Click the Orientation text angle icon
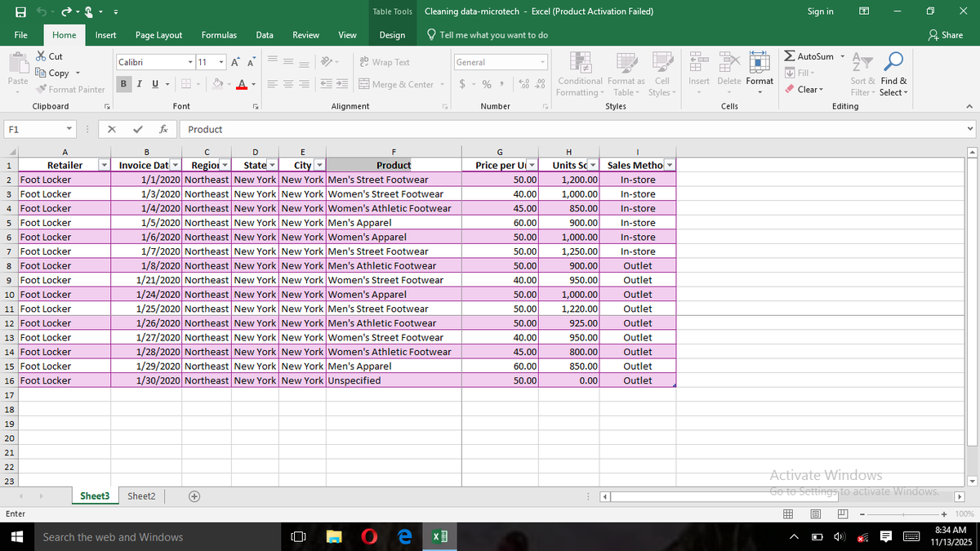 [x=327, y=62]
